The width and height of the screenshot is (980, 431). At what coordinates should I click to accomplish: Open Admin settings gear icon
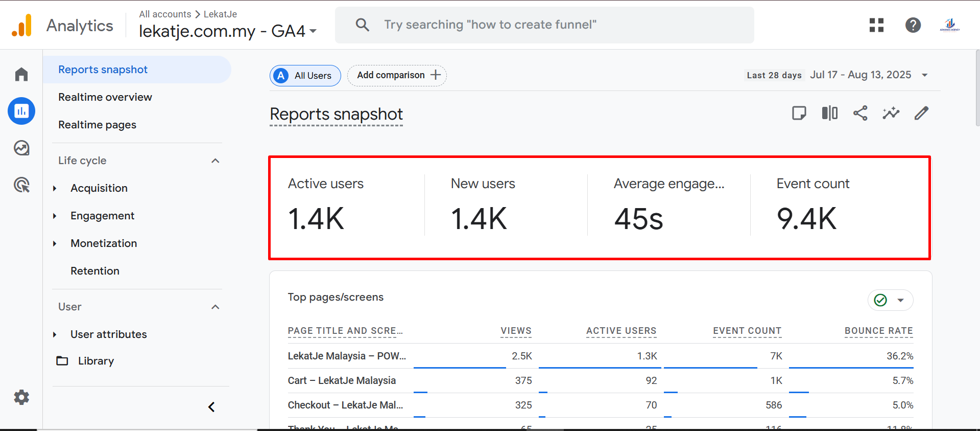21,397
